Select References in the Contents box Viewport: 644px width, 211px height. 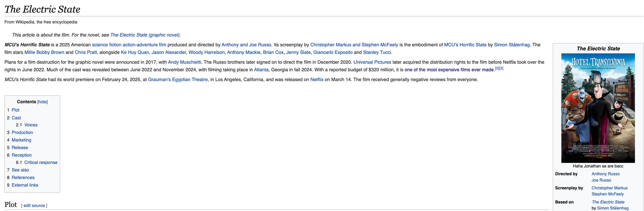point(23,177)
